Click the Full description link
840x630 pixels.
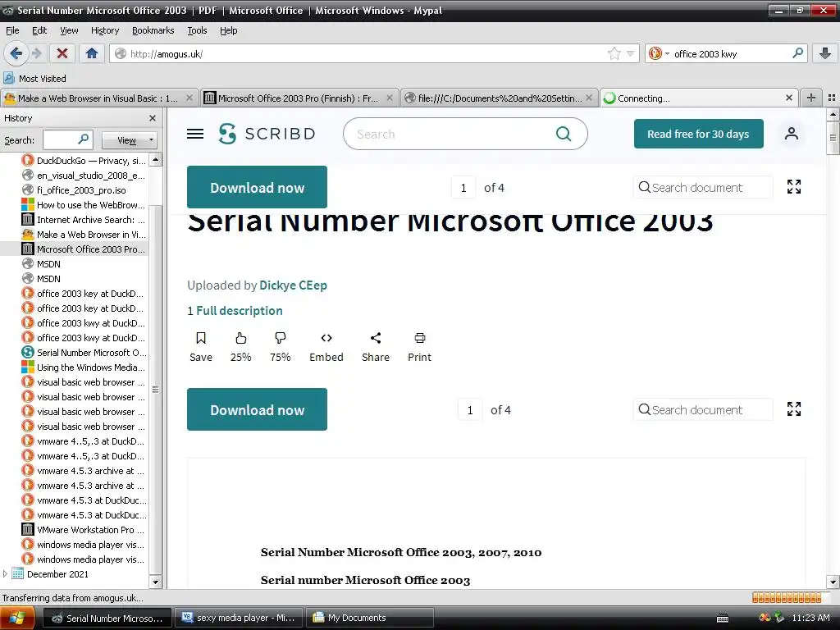click(240, 311)
